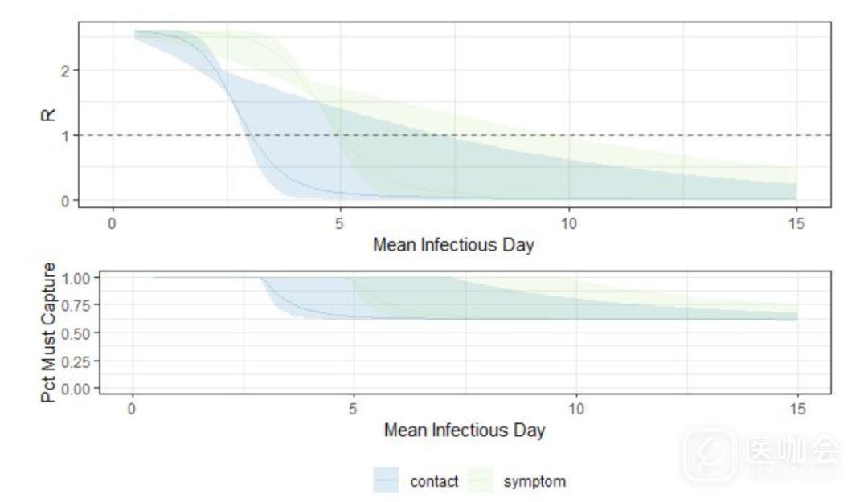
Task: Click tick label 0 on bottom chart x-axis
Action: pos(133,408)
